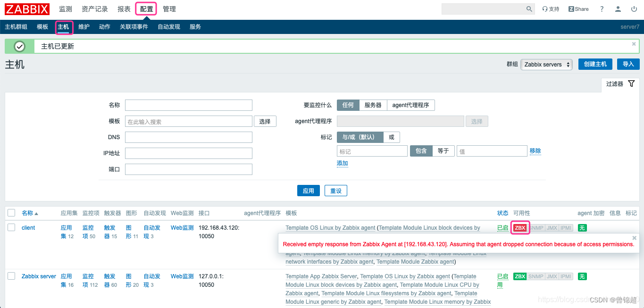Select the Any monitored-by option
The width and height of the screenshot is (644, 308).
(348, 105)
